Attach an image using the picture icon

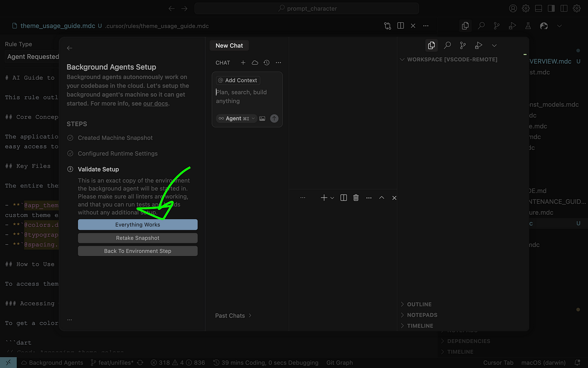(x=262, y=118)
